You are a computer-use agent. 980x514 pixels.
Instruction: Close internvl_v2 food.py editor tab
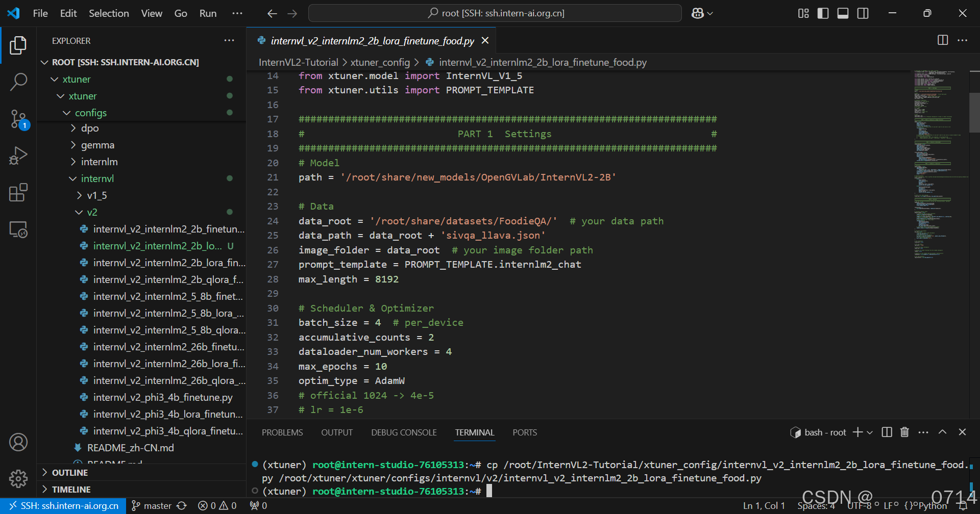(485, 40)
